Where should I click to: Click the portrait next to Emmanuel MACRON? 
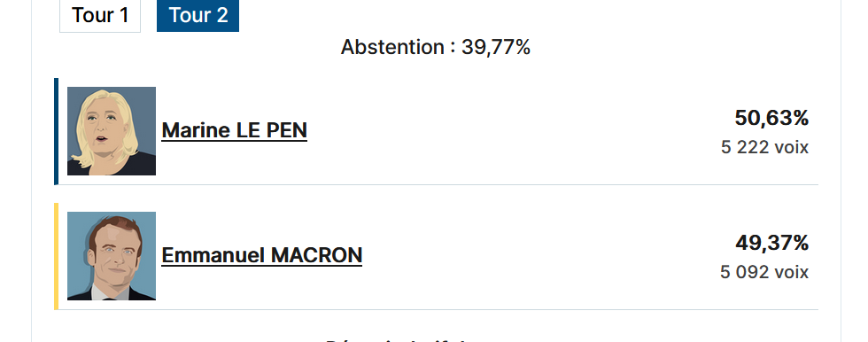pyautogui.click(x=112, y=256)
